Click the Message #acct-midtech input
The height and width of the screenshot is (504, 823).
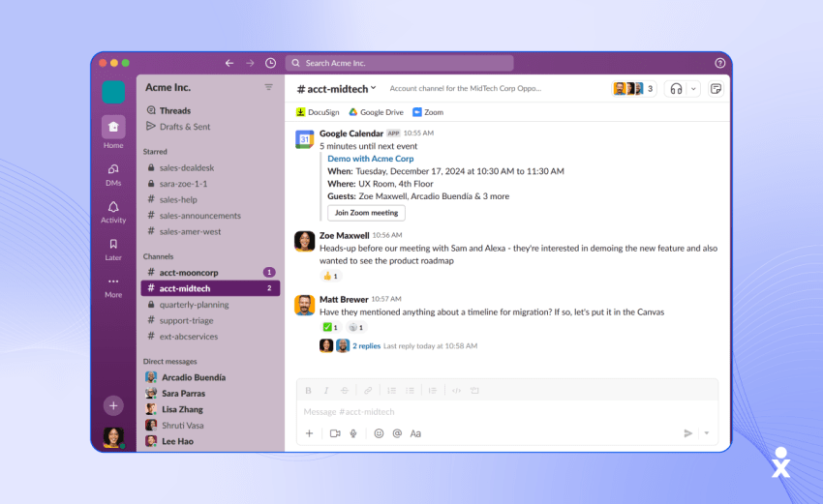point(507,412)
